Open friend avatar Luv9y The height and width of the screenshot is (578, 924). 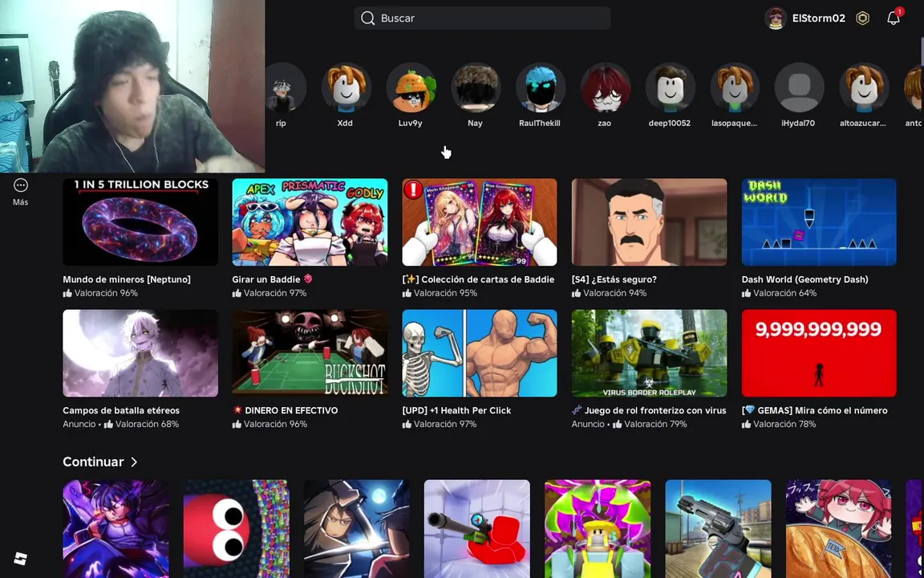[x=410, y=88]
